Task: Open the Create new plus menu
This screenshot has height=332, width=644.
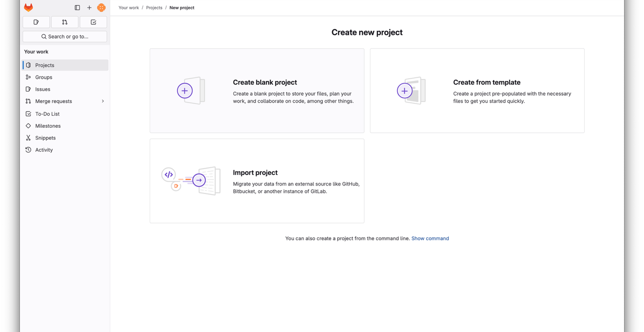Action: [89, 7]
